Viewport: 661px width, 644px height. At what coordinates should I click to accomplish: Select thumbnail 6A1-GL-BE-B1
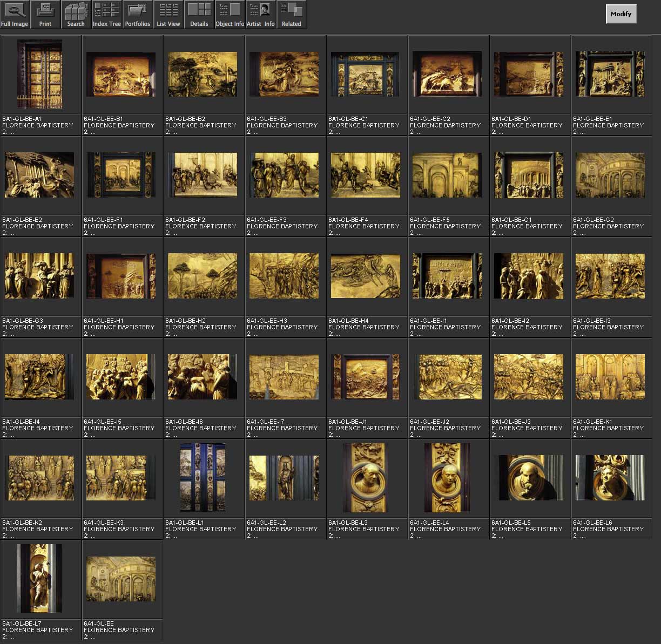tap(121, 74)
